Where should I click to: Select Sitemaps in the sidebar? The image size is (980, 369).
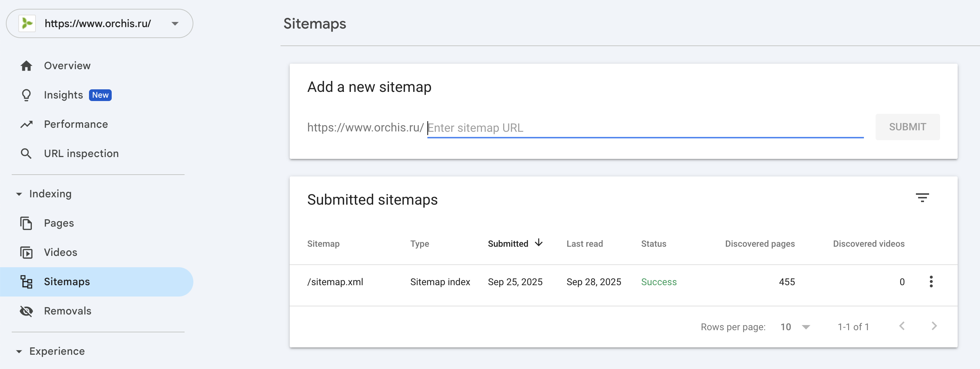pyautogui.click(x=67, y=282)
